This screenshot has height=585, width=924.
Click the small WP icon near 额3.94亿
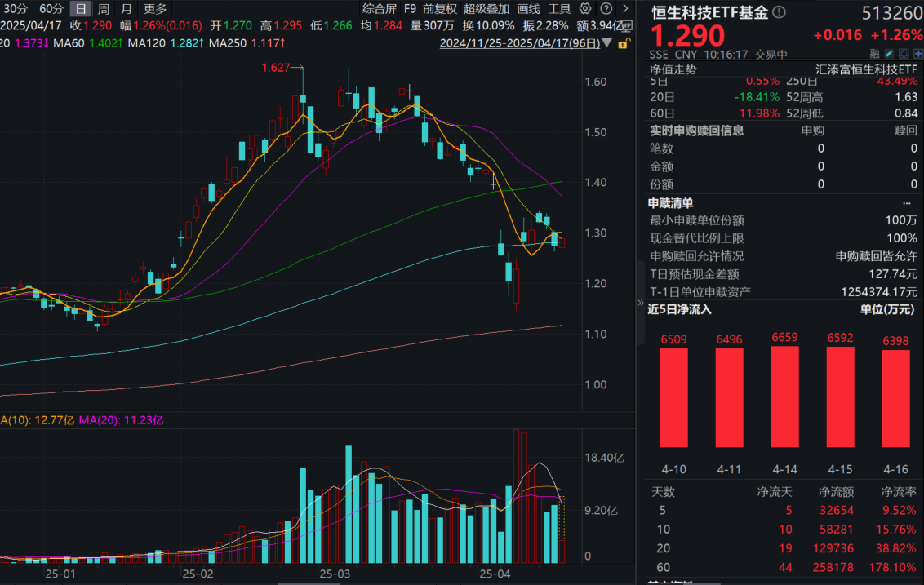tap(627, 25)
